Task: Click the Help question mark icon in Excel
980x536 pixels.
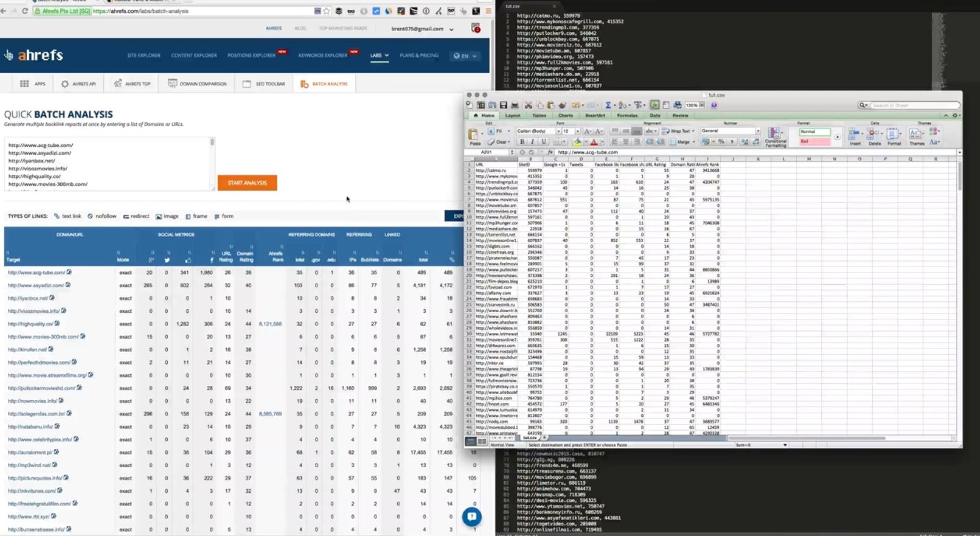Action: (x=714, y=105)
